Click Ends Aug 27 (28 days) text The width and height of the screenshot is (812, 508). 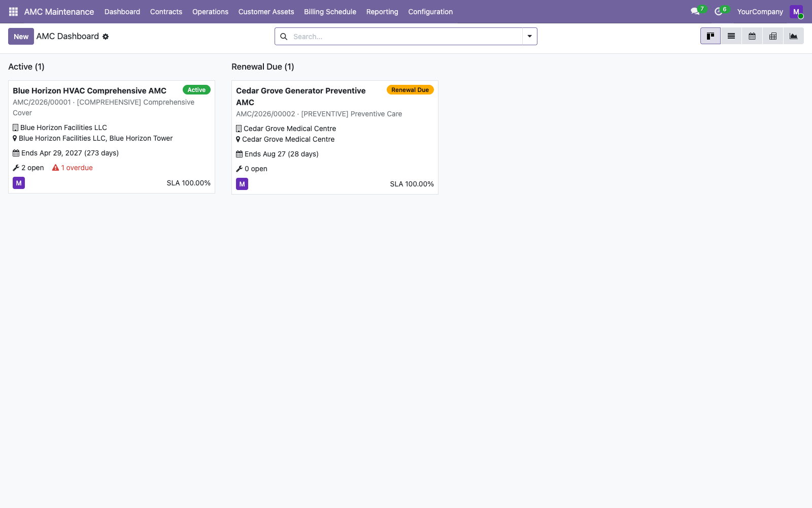coord(282,154)
